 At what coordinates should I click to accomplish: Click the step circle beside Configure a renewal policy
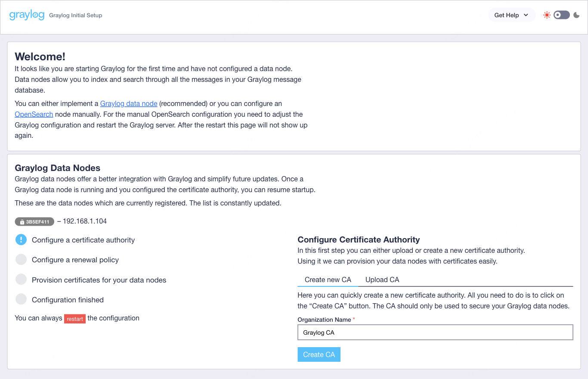click(x=21, y=259)
